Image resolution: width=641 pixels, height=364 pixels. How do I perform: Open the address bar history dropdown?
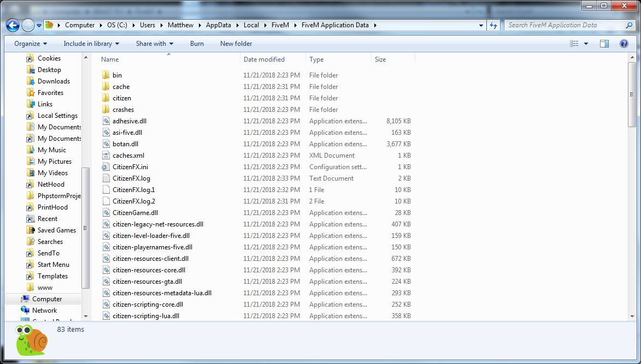click(481, 25)
